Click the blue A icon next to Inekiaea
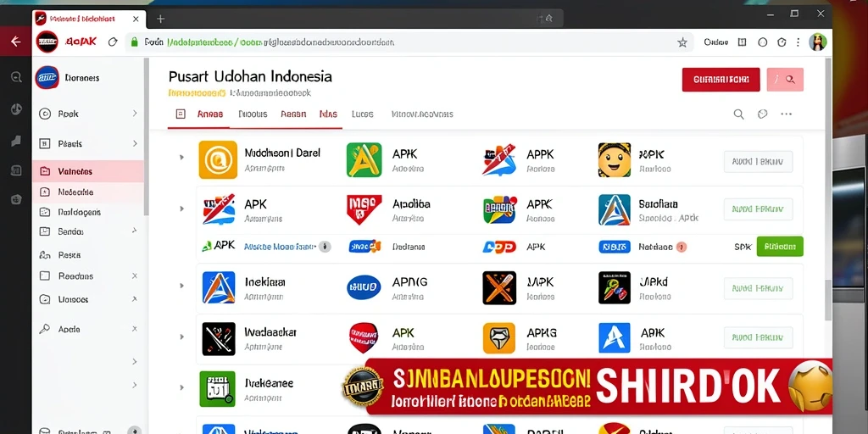 (219, 287)
